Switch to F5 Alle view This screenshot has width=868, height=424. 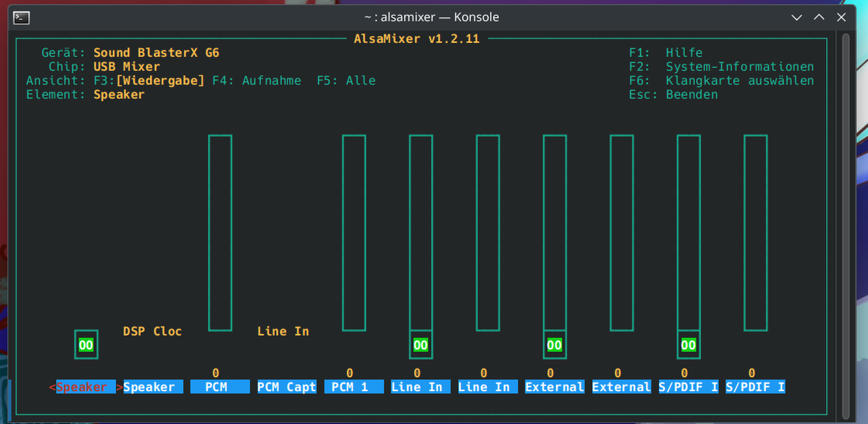pyautogui.click(x=346, y=80)
